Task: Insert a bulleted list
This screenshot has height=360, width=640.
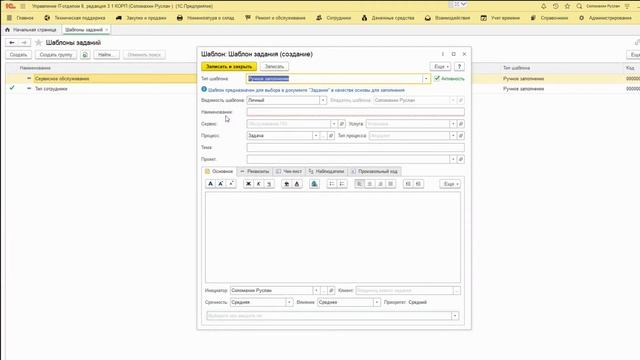Action: point(332,184)
